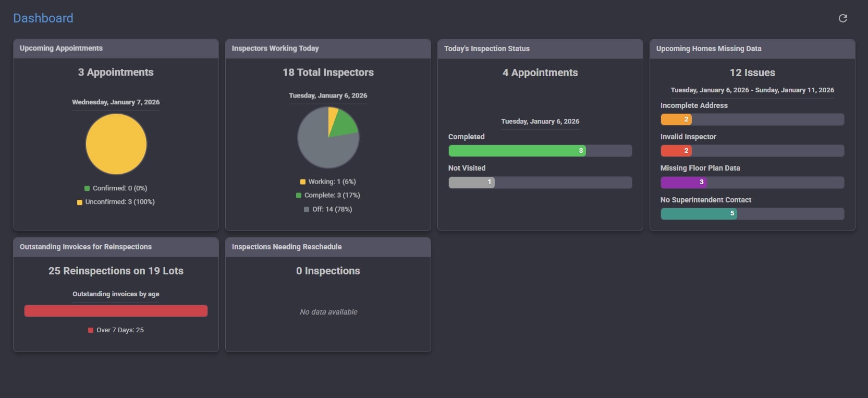Click the '18 Total Inspectors' heading
This screenshot has width=868, height=398.
(328, 73)
